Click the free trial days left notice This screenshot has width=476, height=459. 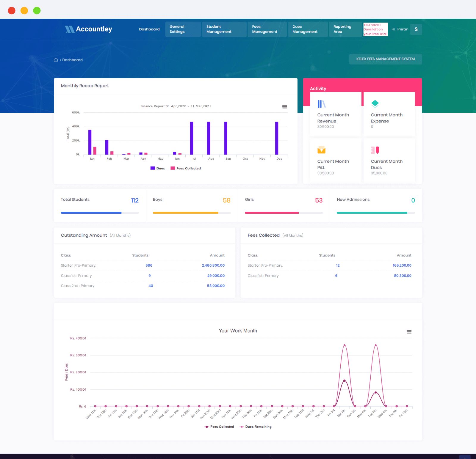click(x=375, y=29)
